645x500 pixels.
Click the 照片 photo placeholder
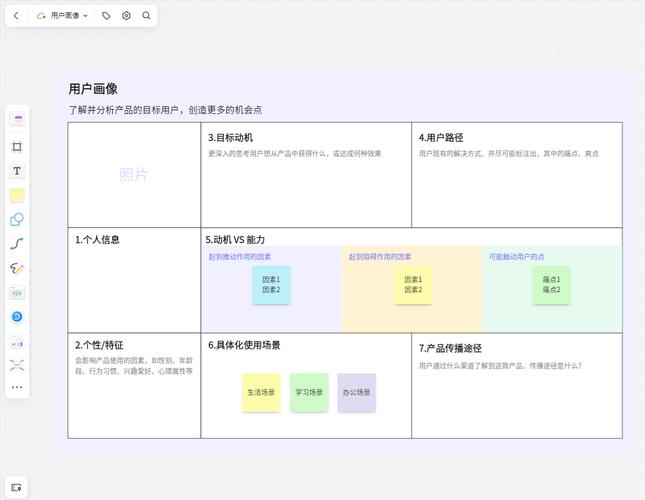[133, 175]
